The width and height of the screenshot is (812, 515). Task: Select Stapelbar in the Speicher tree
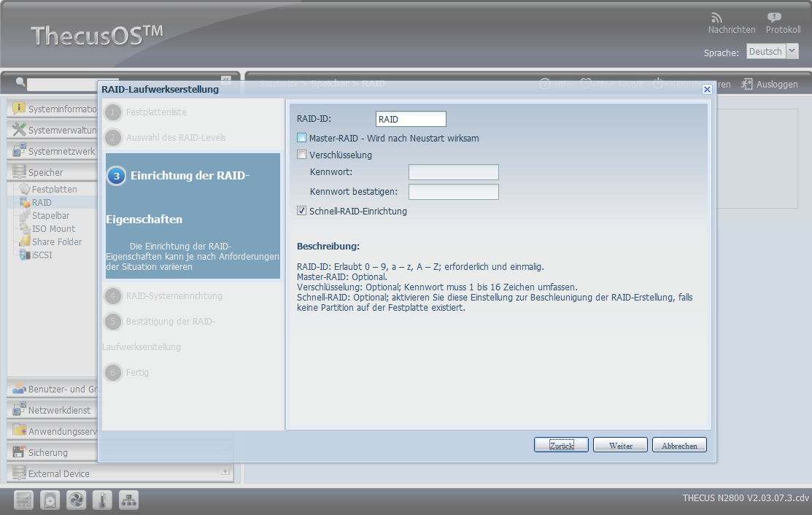[x=51, y=215]
